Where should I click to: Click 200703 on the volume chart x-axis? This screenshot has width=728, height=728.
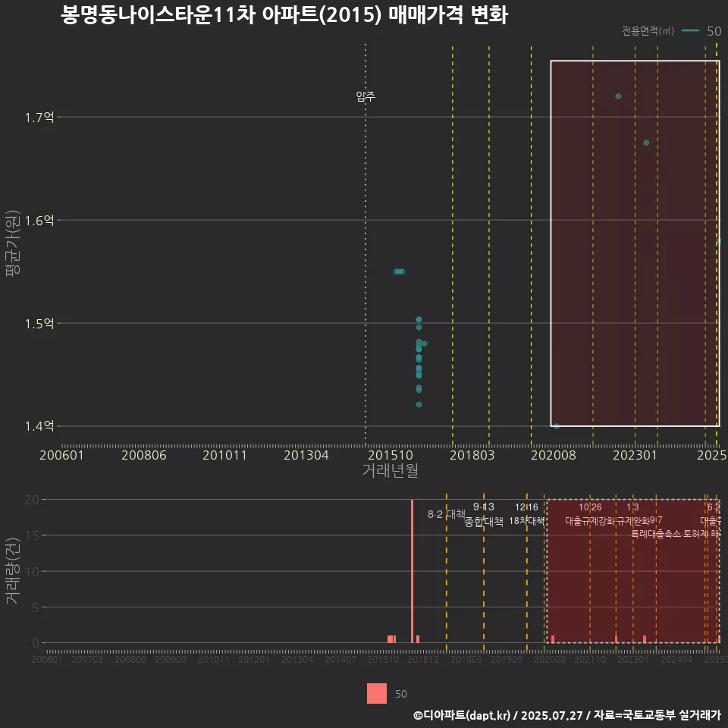86,659
